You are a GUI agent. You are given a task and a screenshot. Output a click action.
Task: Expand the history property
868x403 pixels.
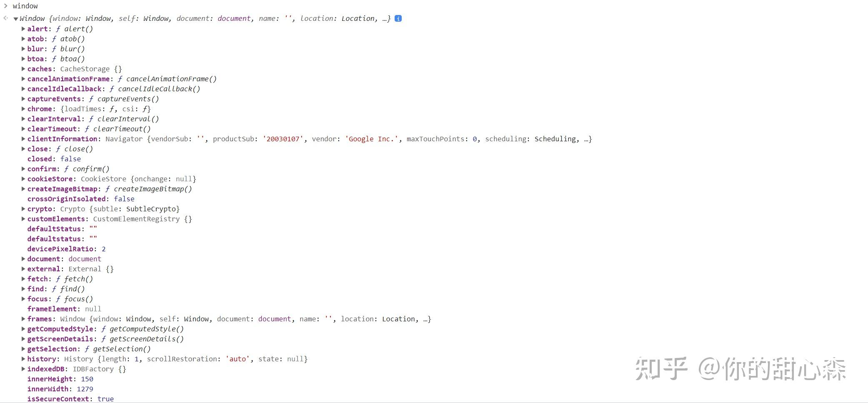pos(23,359)
